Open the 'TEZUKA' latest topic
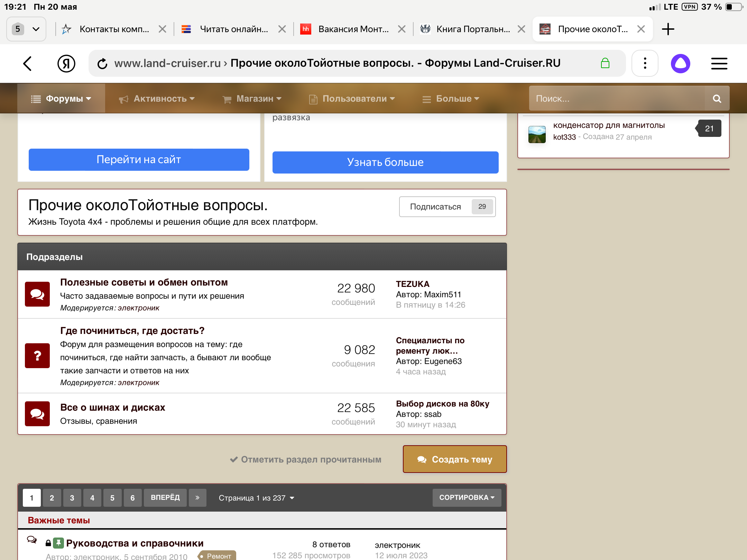The height and width of the screenshot is (560, 747). 413,284
